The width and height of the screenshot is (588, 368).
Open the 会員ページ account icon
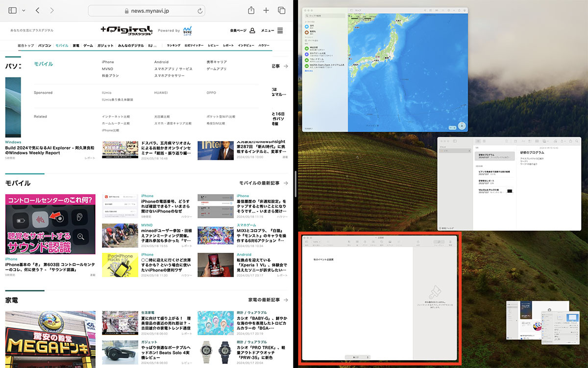[252, 30]
